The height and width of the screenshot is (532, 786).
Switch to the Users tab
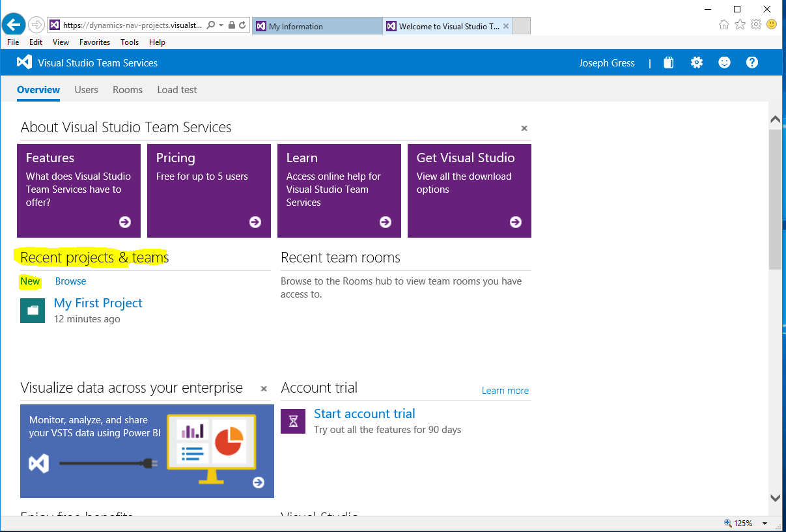click(86, 90)
